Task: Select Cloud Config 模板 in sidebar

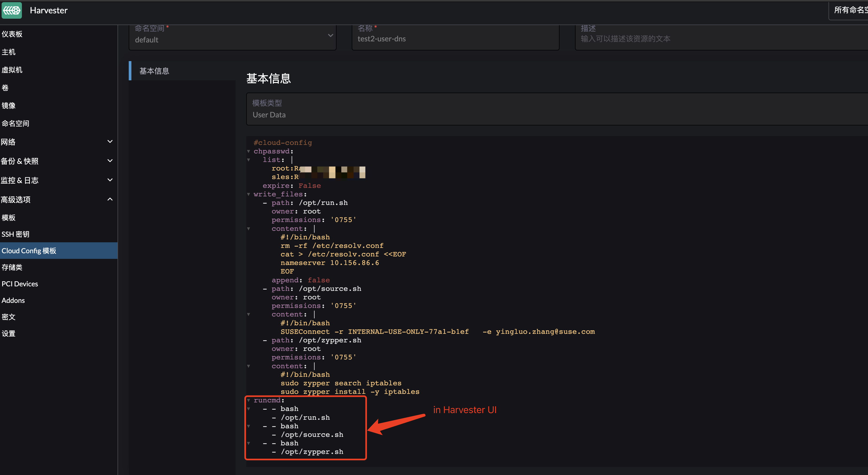Action: coord(29,251)
